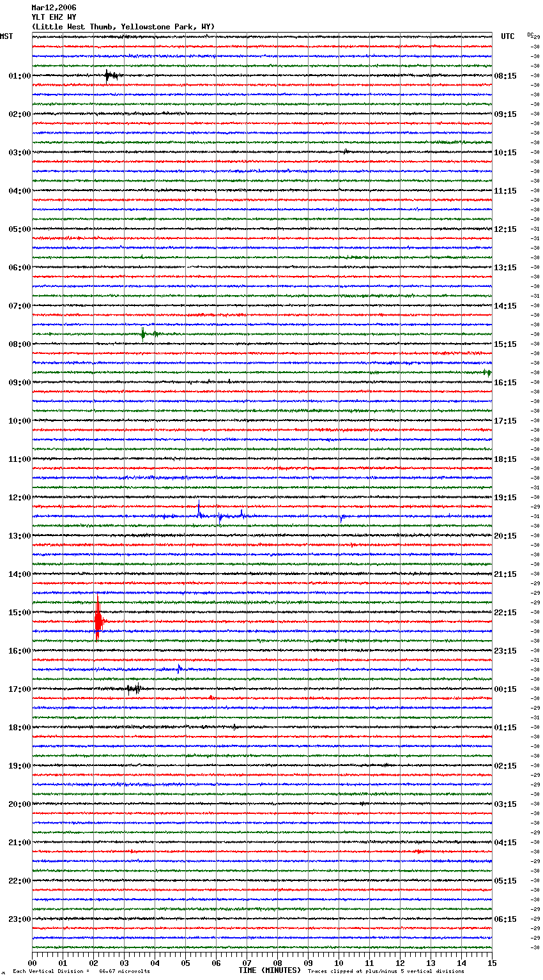Image resolution: width=543 pixels, height=980 pixels.
Task: Click the UTC time zone label
Action: point(507,36)
